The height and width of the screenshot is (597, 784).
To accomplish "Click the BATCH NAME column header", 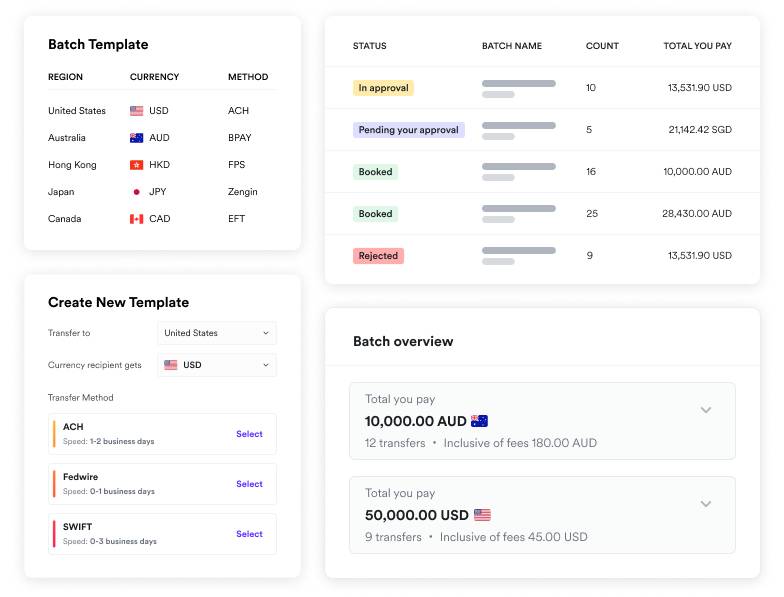I will 512,46.
